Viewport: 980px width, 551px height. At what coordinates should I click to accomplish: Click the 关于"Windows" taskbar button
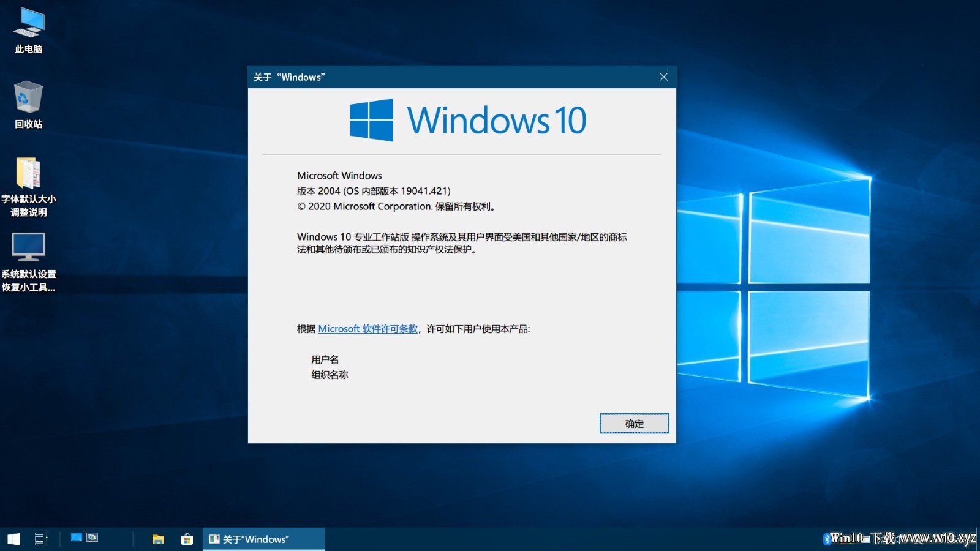[264, 539]
